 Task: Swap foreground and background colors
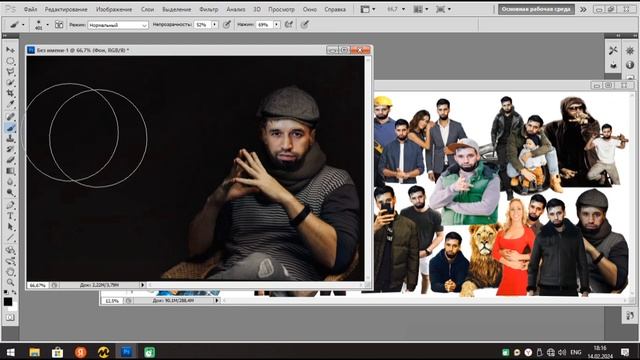click(14, 292)
